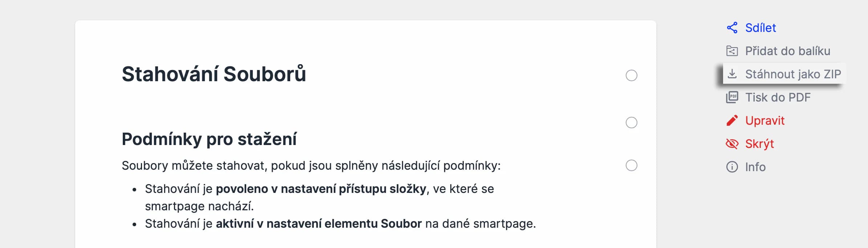Image resolution: width=868 pixels, height=248 pixels.
Task: Select the circle beside Stahování Souborů heading
Action: [632, 75]
